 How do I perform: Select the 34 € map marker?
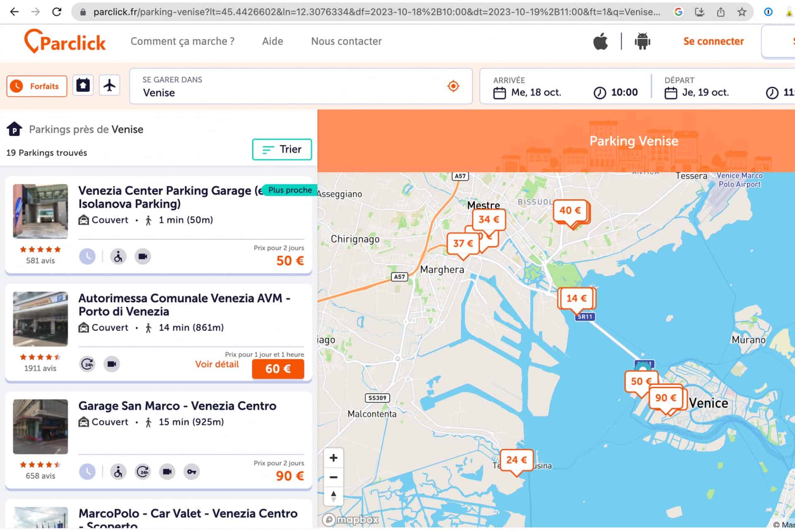(x=489, y=219)
